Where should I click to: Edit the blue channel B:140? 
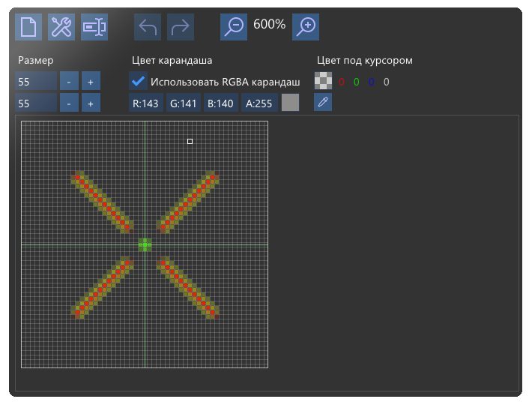(x=221, y=103)
